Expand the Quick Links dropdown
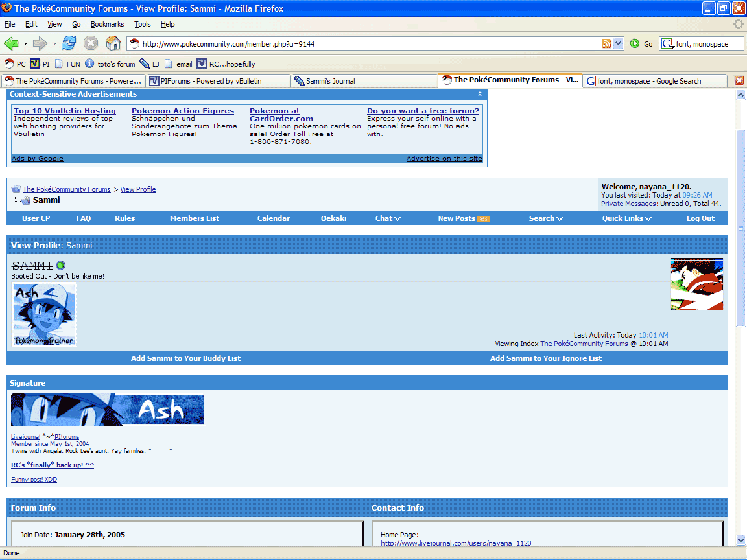Viewport: 747px width, 560px height. [626, 218]
